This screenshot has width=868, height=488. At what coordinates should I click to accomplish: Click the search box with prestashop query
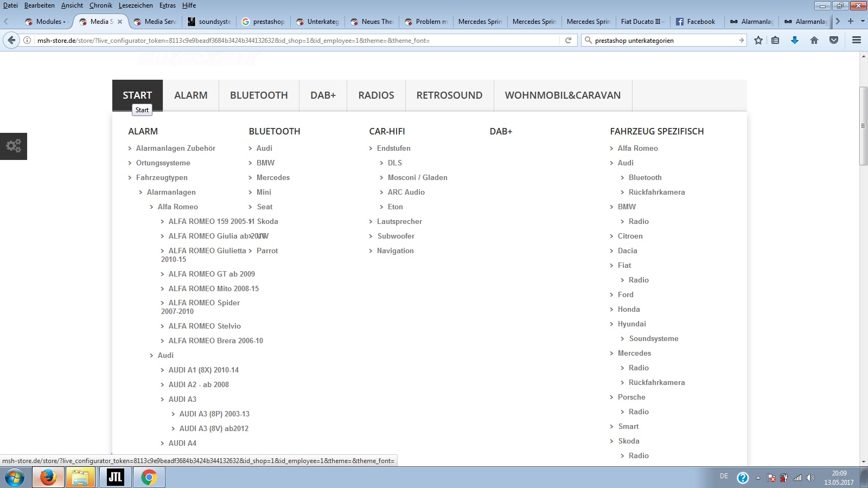point(665,40)
